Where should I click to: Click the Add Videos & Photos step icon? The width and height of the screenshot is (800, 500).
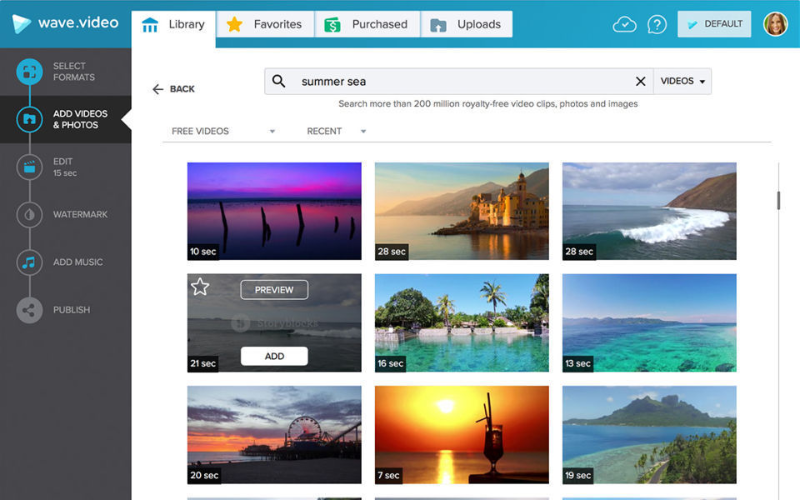30,119
